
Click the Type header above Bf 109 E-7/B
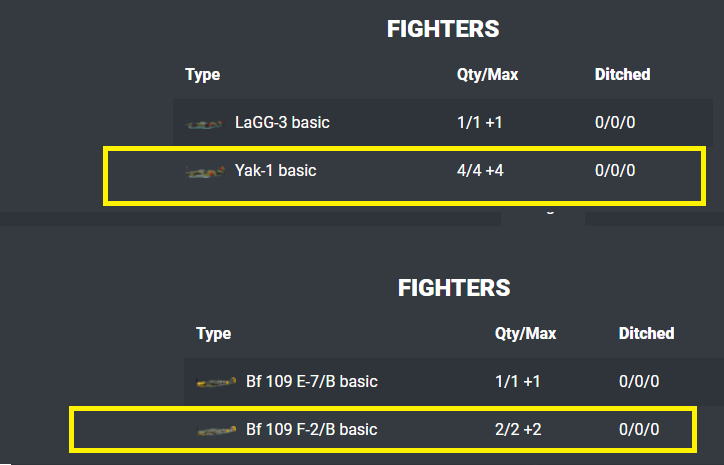point(213,334)
